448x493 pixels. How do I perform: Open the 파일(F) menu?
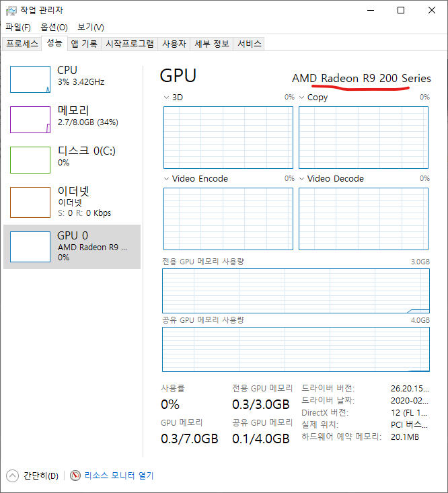click(18, 28)
